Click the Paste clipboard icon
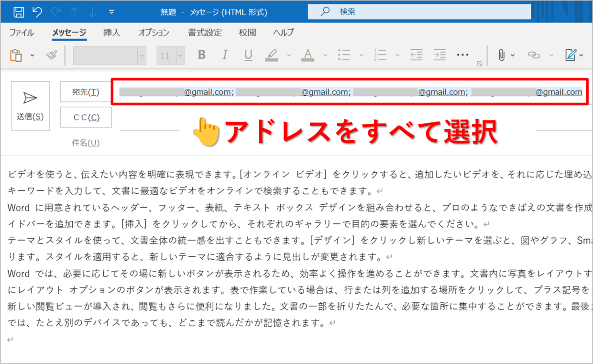 [16, 55]
